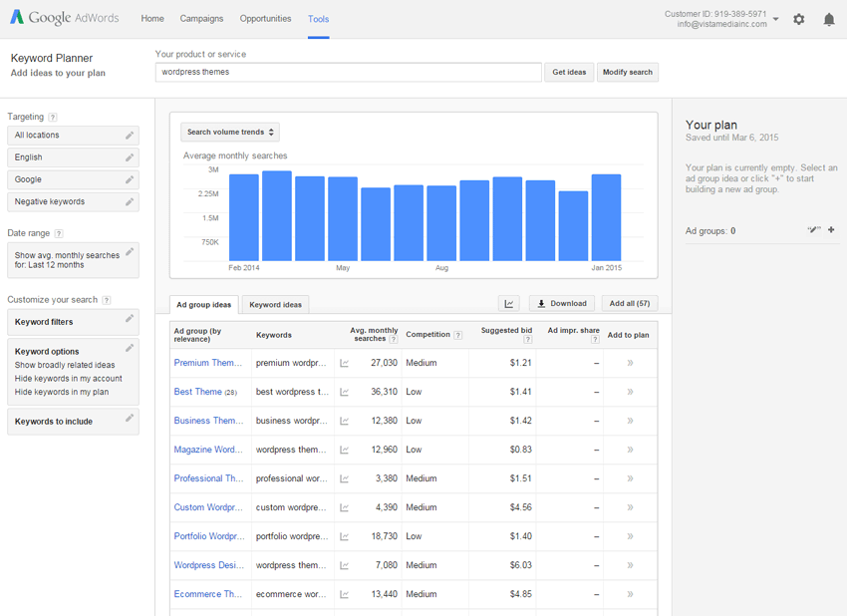The height and width of the screenshot is (616, 847).
Task: Click Hide keywords in my account
Action: tap(69, 379)
